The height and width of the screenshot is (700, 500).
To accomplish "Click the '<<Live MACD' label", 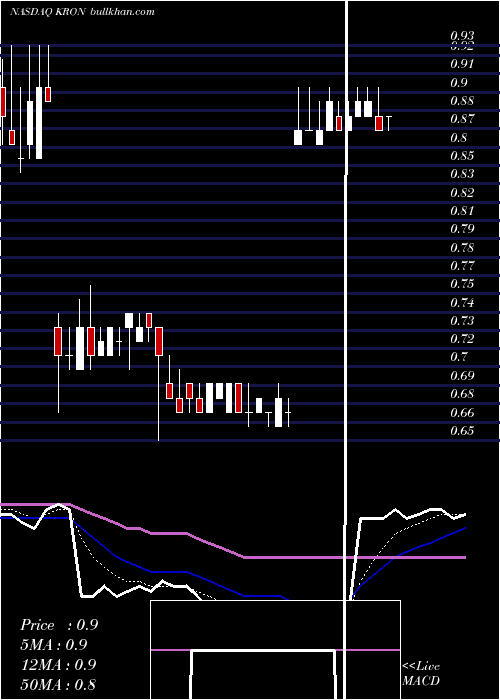I will 421,673.
